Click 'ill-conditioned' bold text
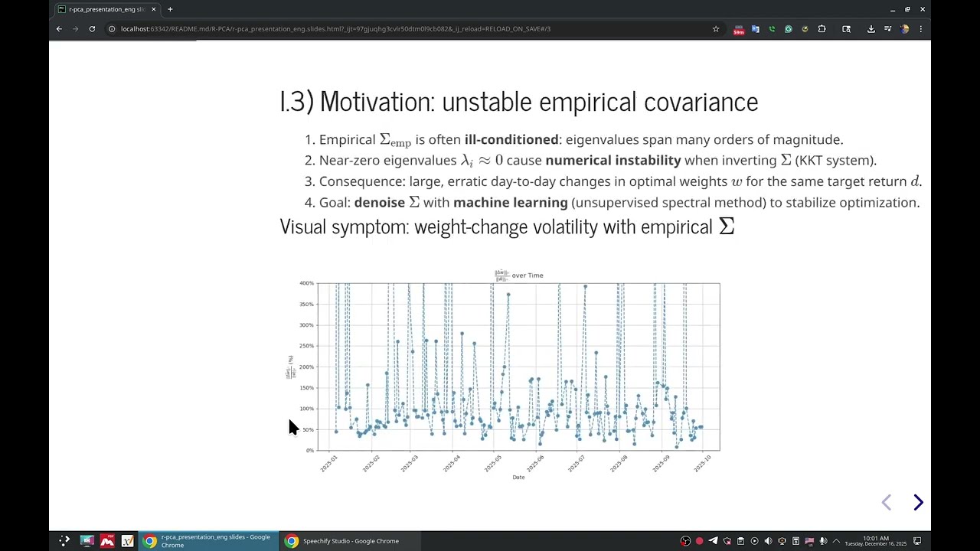Screen dimensions: 980x551 click(x=511, y=139)
